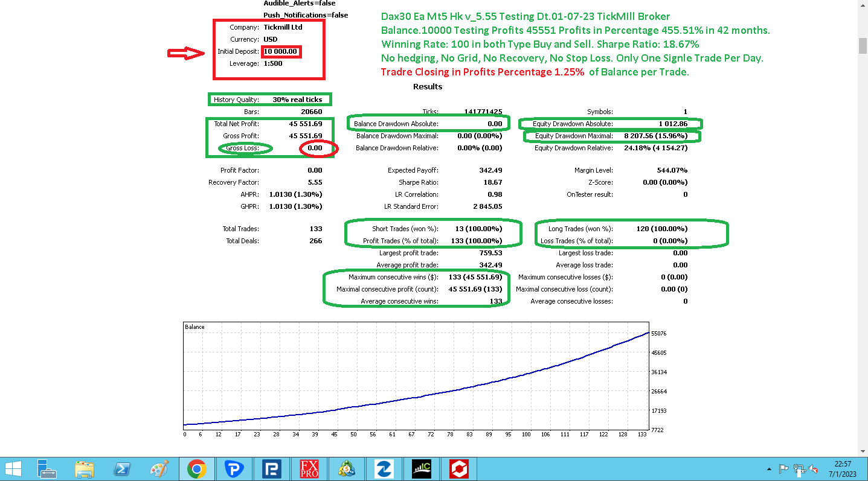Screen dimensions: 868x481
Task: Click the Initial Deposit value 10 000.00
Action: click(280, 51)
